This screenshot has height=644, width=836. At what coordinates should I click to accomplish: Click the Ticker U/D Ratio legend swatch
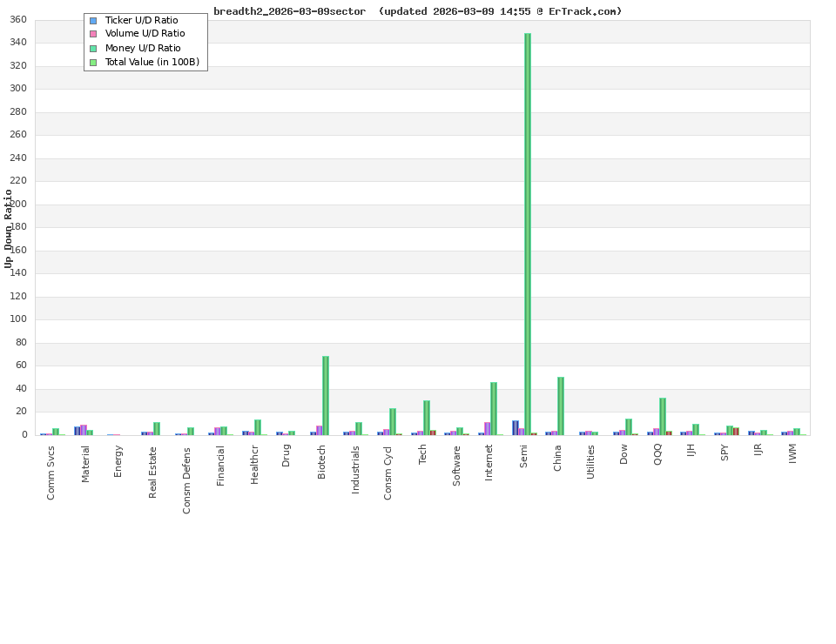[92, 19]
